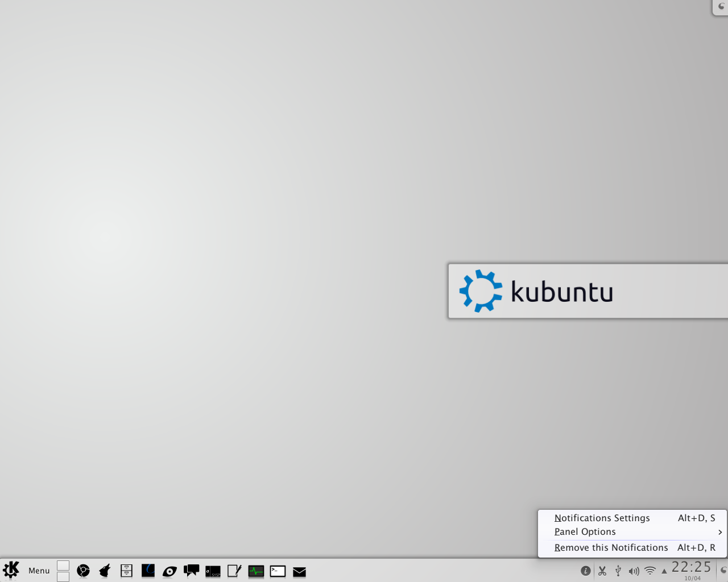Click the Menu label in the panel
Viewport: 728px width, 582px height.
[39, 571]
